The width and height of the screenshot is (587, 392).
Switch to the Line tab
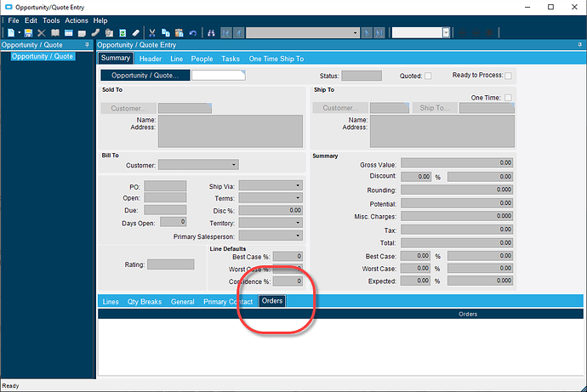176,59
